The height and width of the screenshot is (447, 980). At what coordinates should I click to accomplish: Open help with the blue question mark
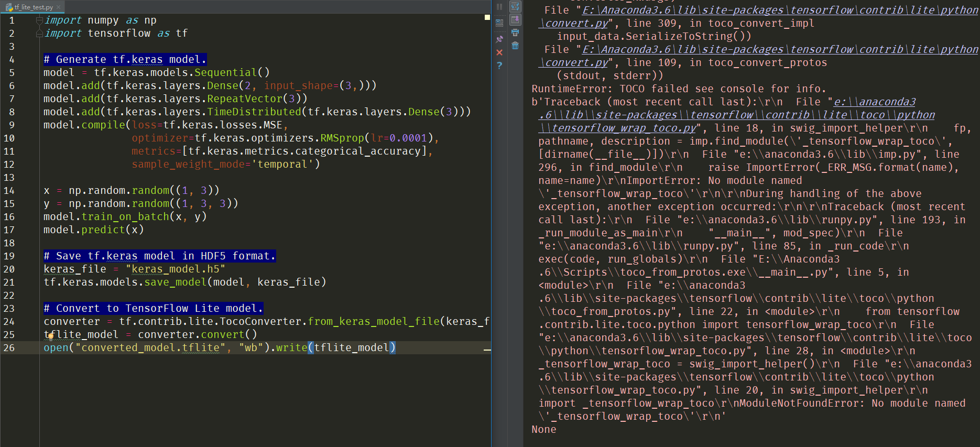pyautogui.click(x=499, y=66)
